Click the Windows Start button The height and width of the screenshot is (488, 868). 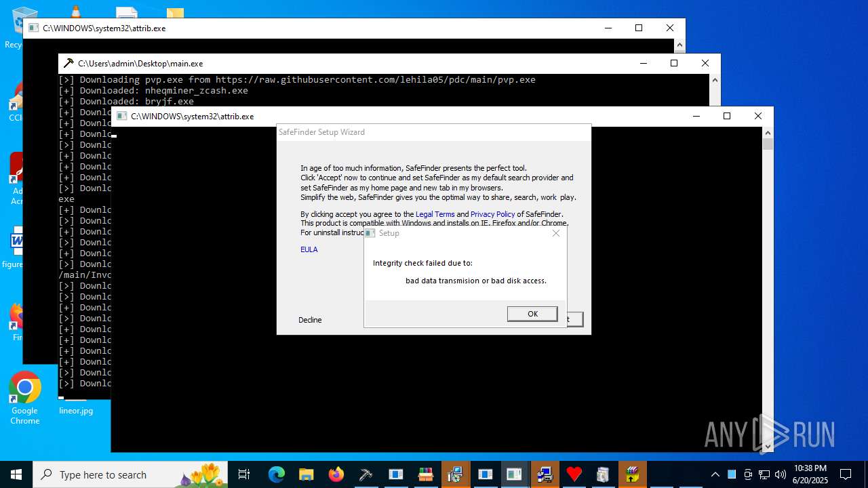(16, 474)
